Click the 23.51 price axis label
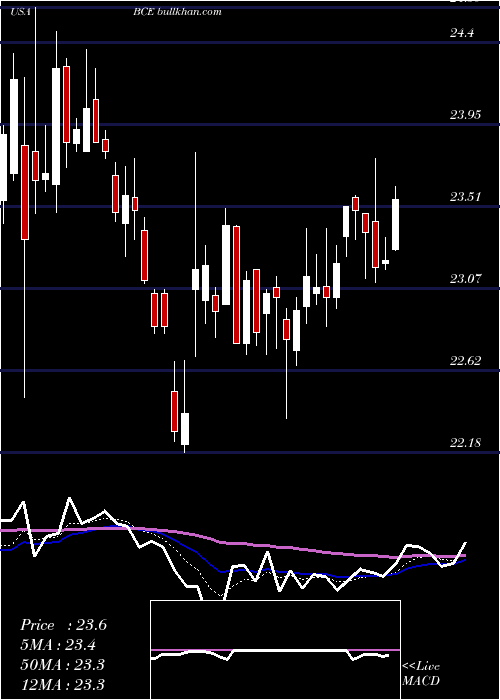This screenshot has height=700, width=500. (x=465, y=197)
